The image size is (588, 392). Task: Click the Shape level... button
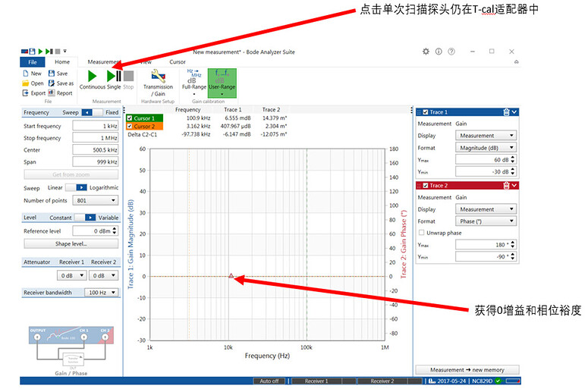click(x=71, y=244)
